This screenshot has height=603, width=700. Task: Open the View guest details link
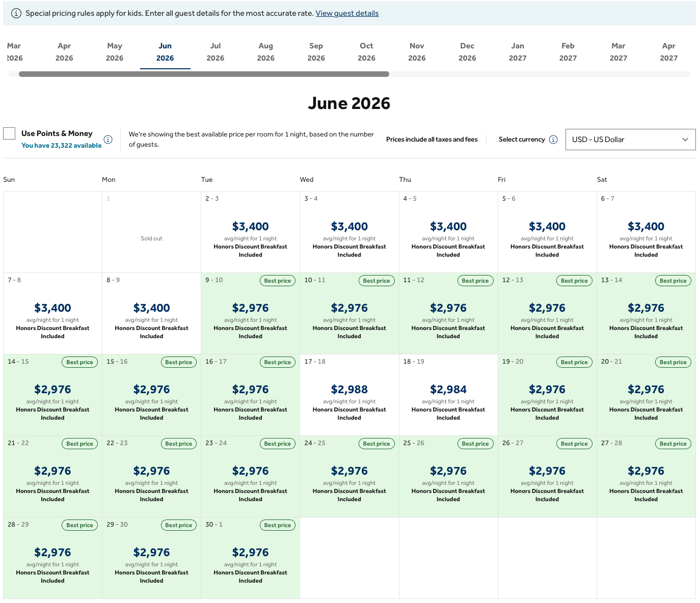pos(347,13)
